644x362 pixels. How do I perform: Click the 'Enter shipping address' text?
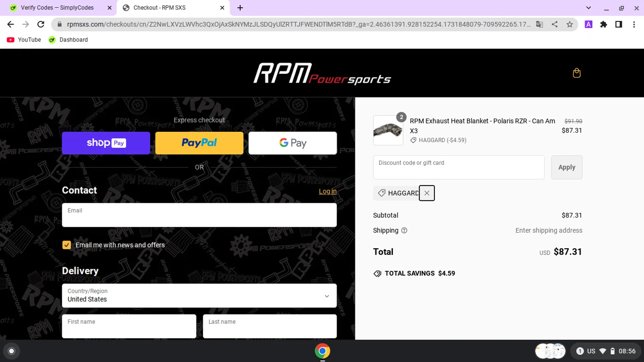pyautogui.click(x=549, y=231)
